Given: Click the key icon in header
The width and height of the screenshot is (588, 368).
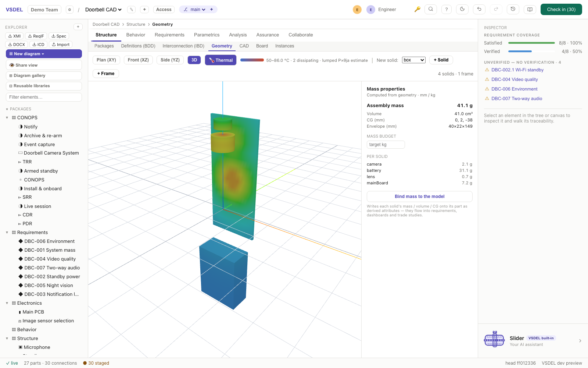Looking at the screenshot, I should 417,9.
